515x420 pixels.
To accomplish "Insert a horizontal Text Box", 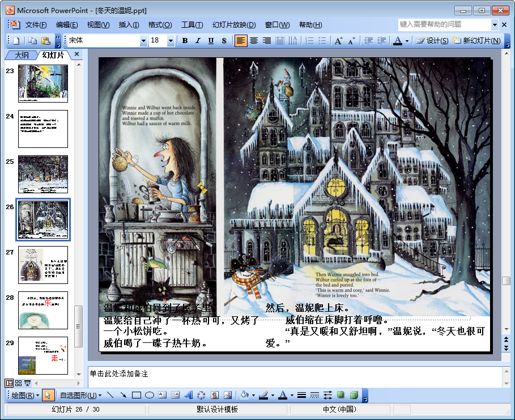I will click(x=162, y=396).
